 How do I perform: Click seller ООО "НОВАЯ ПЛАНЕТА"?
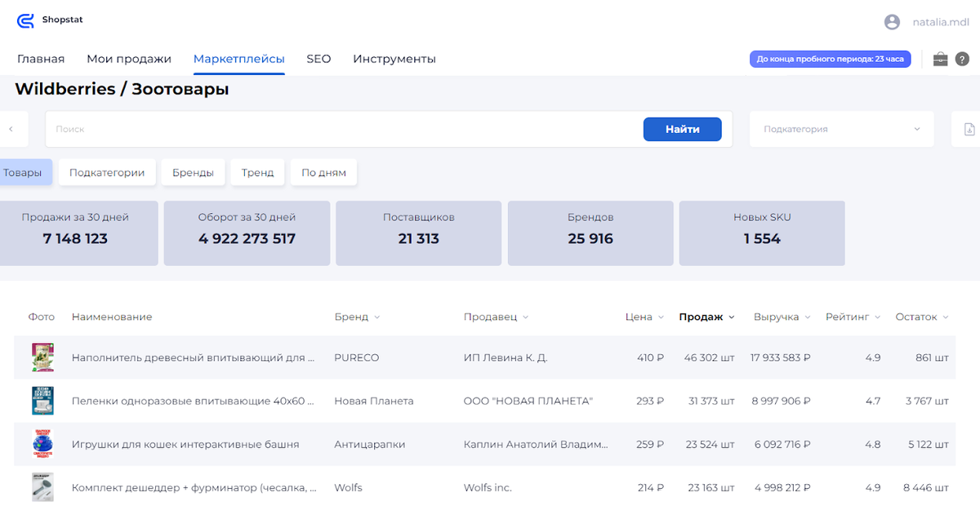(x=528, y=401)
